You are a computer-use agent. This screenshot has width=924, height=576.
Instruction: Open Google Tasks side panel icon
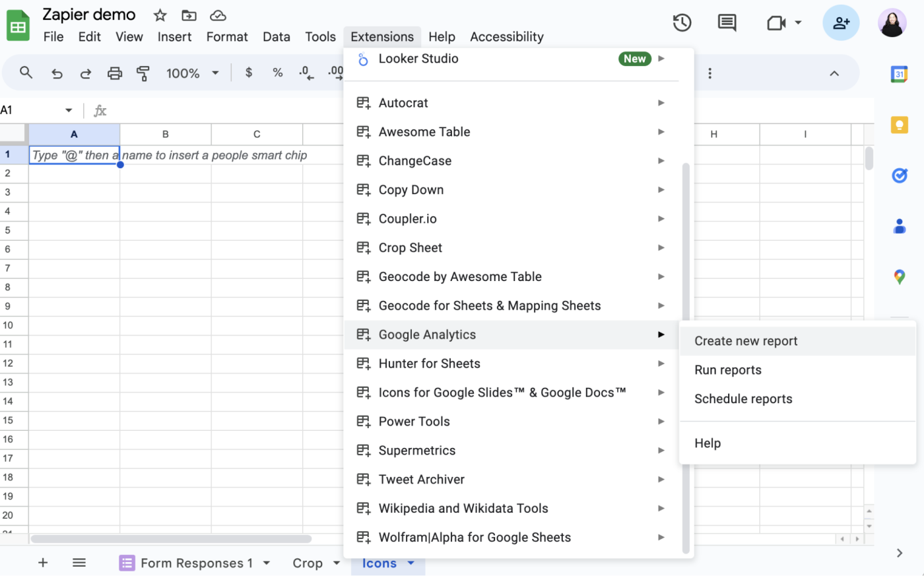(x=899, y=176)
